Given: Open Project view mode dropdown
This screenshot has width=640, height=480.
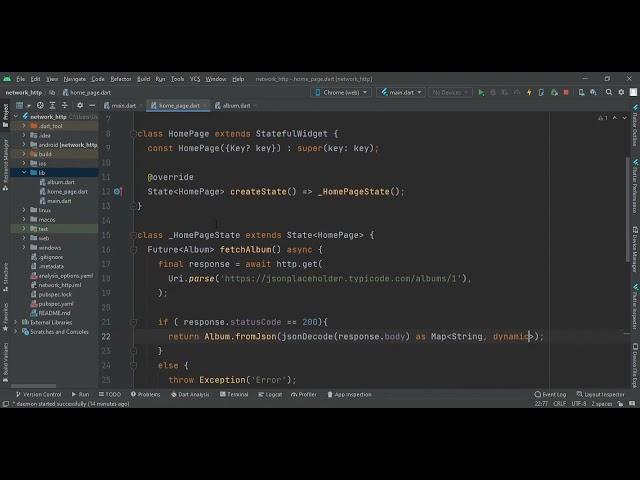Looking at the screenshot, I should point(23,105).
